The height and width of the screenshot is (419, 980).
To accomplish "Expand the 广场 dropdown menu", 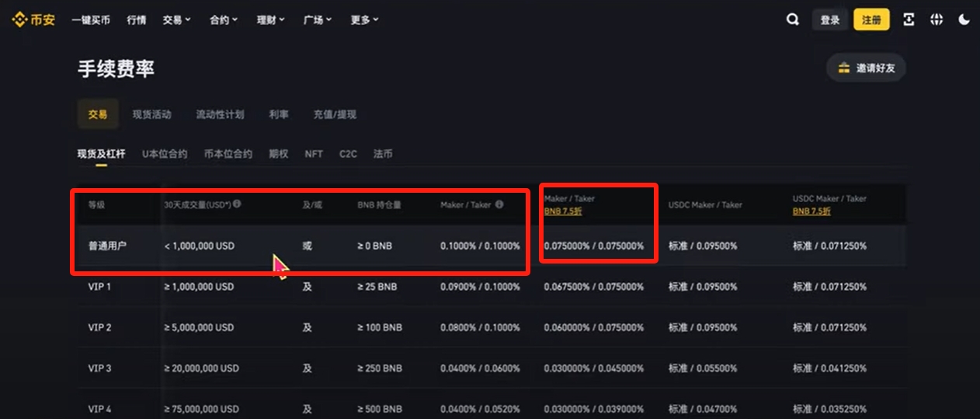I will click(x=318, y=20).
